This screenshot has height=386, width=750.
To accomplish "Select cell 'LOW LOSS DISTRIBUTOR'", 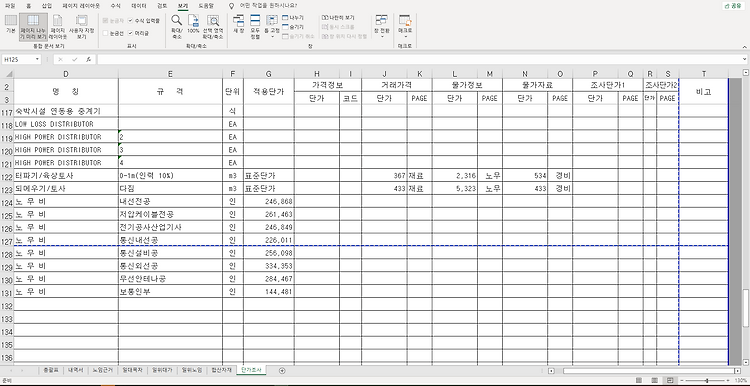I will [66, 124].
